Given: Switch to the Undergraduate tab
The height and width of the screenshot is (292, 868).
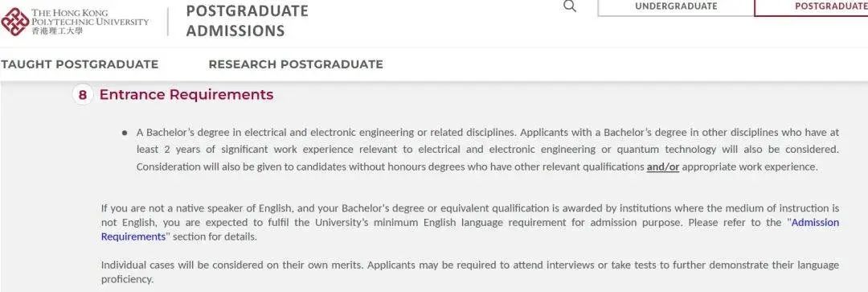Looking at the screenshot, I should [x=676, y=6].
